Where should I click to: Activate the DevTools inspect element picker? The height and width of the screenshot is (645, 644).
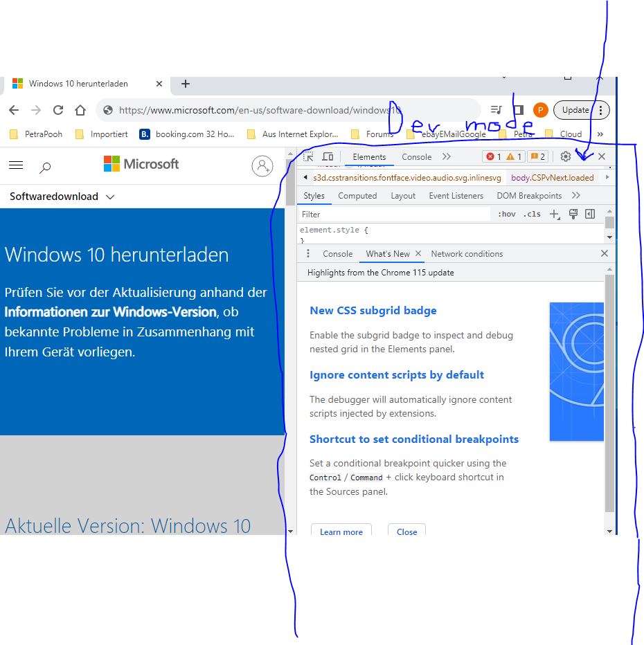pyautogui.click(x=308, y=156)
